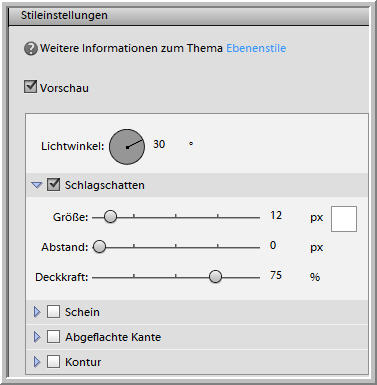Enable the Kontur checkbox
Screen dimensions: 377x385
point(53,361)
